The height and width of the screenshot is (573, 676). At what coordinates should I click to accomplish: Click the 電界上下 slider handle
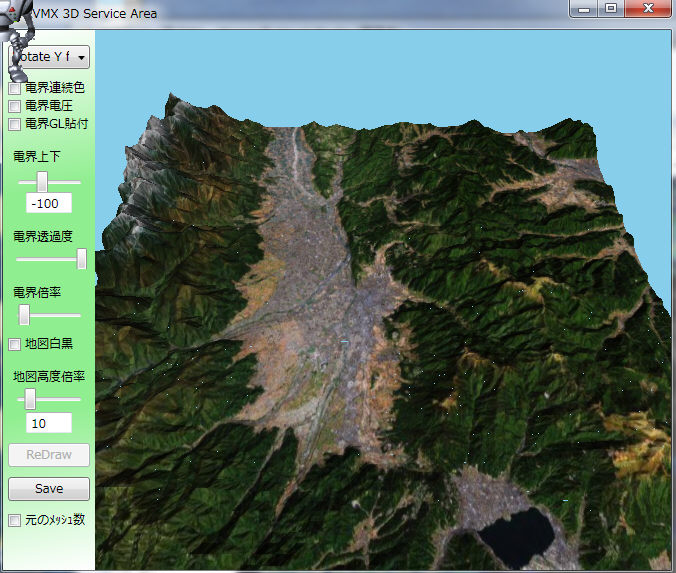tap(43, 181)
